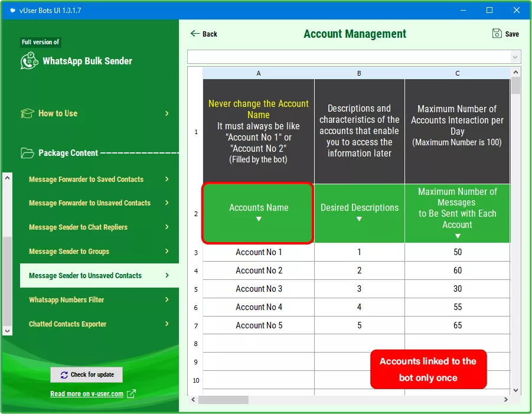532x414 pixels.
Task: Click the Back arrow icon
Action: click(195, 34)
